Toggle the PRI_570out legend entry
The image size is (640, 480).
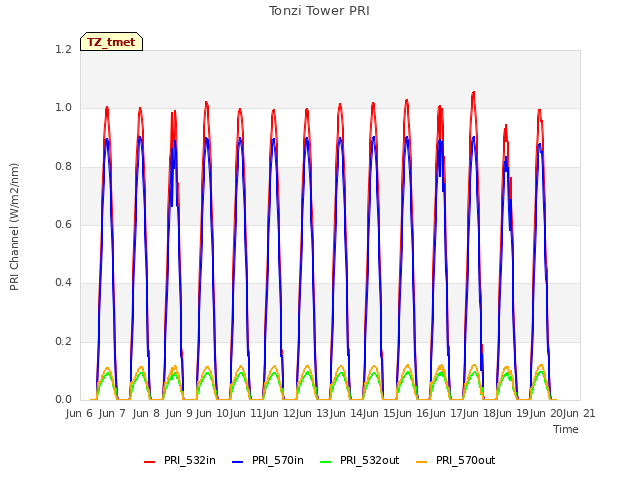pyautogui.click(x=456, y=460)
